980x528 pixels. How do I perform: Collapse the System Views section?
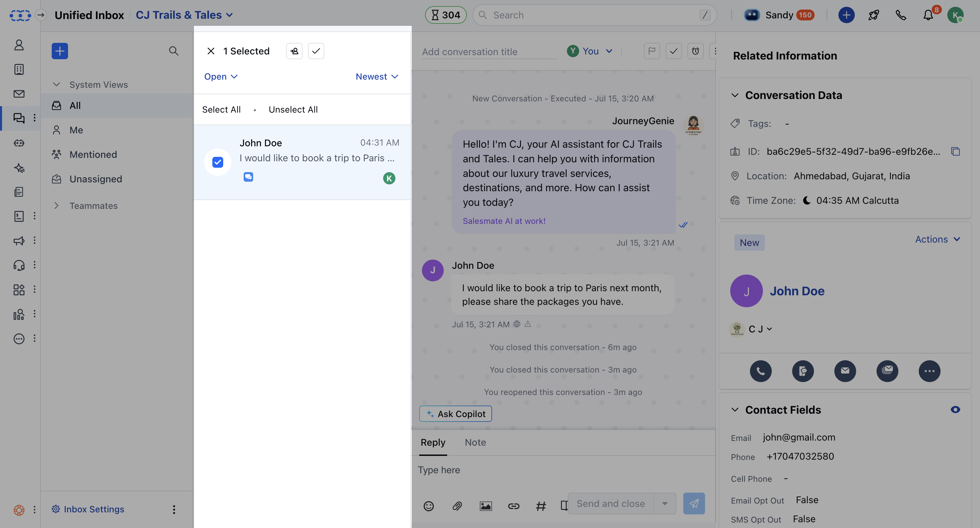[x=56, y=84]
